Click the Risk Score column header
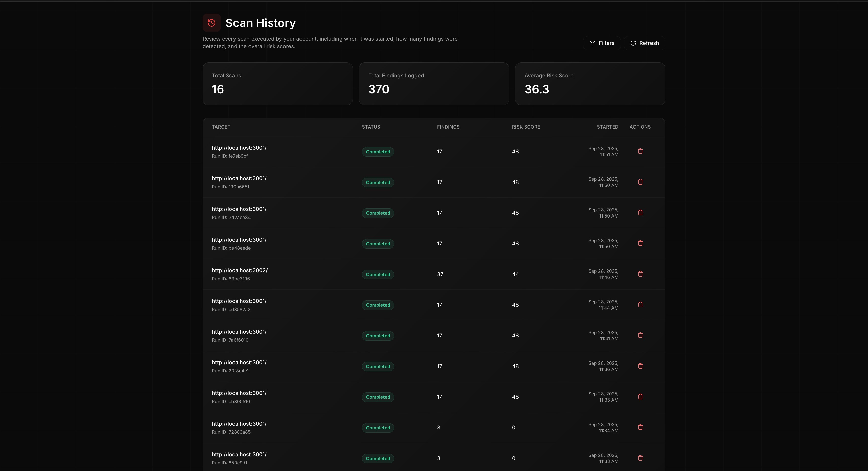The image size is (868, 471). coord(526,127)
